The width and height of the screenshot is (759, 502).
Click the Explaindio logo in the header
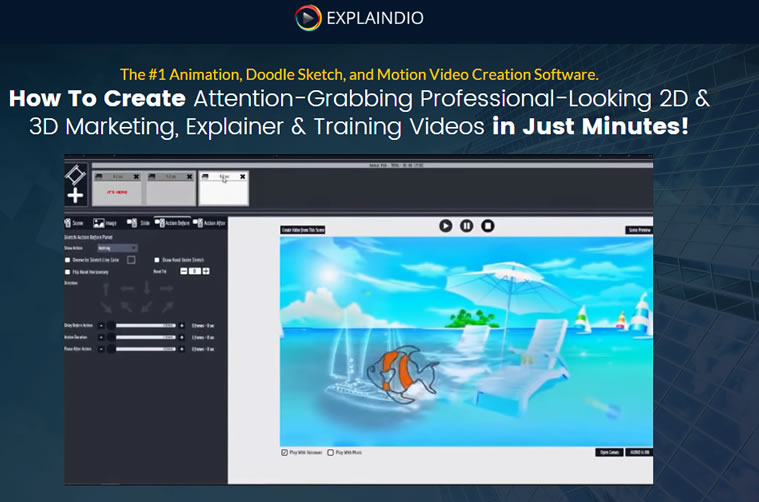359,18
